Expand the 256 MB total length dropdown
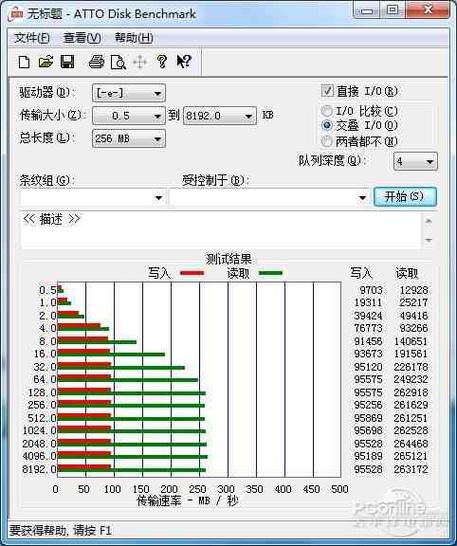 (129, 139)
